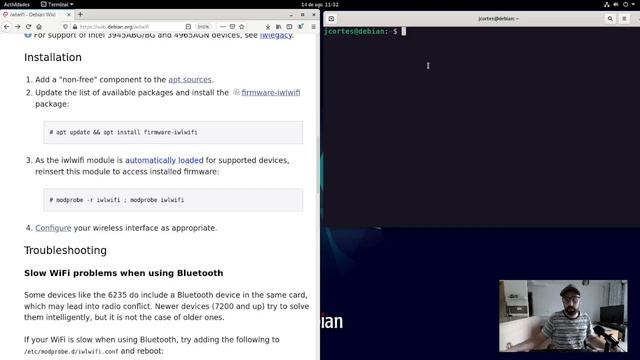The width and height of the screenshot is (640, 360).
Task: Click Slow WiFi problems when using Bluetooth heading
Action: [123, 273]
